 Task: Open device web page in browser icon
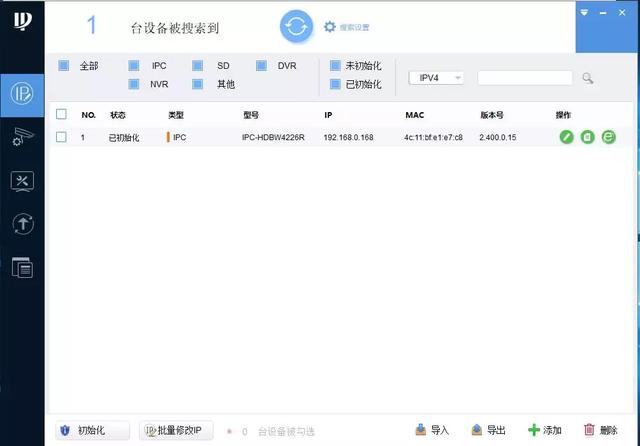point(609,137)
